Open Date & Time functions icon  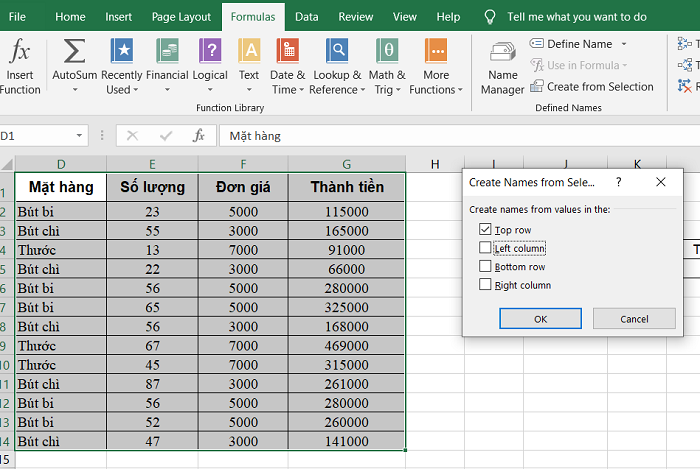click(x=288, y=50)
